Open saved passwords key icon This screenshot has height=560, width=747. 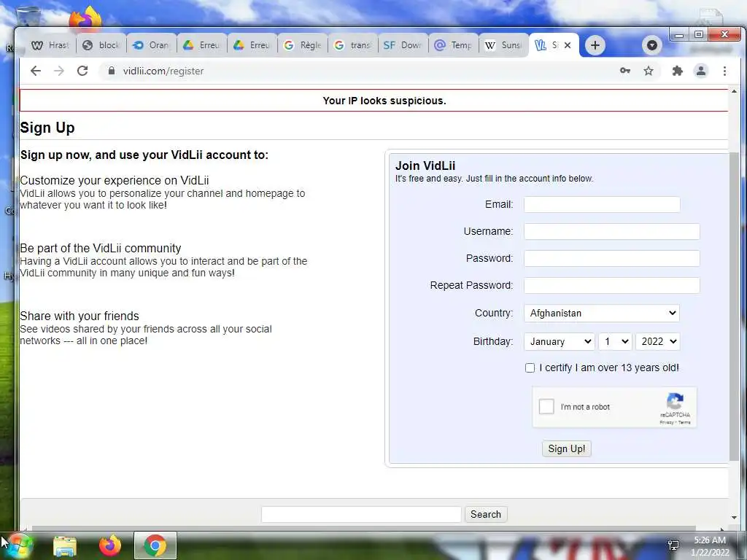[625, 71]
